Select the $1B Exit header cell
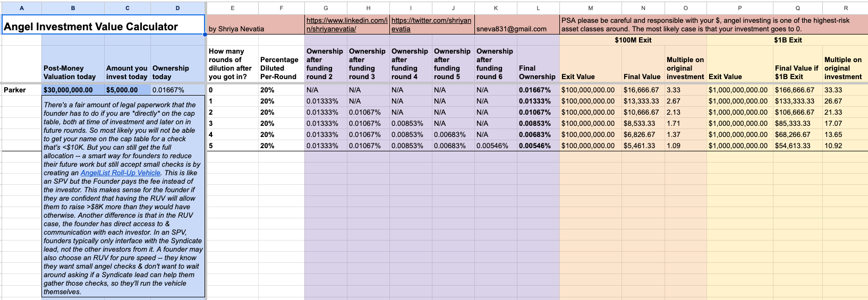868x300 pixels. pos(787,40)
